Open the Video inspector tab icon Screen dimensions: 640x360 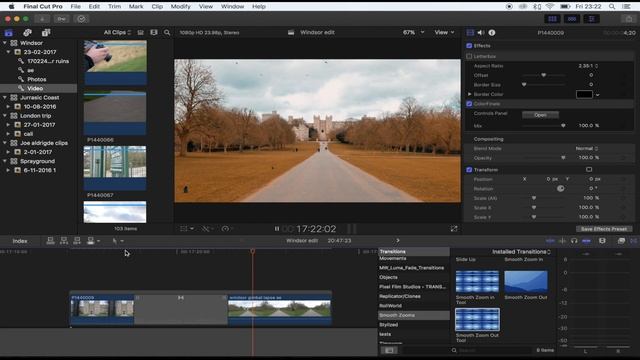click(470, 33)
